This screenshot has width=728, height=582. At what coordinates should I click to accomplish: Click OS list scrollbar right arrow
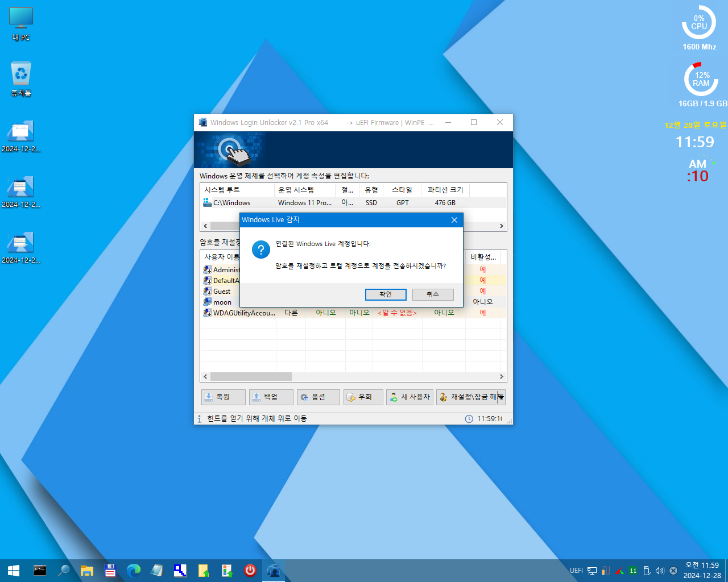501,226
